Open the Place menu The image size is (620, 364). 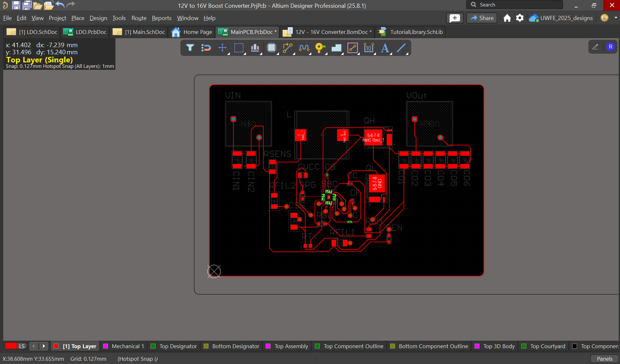(78, 18)
